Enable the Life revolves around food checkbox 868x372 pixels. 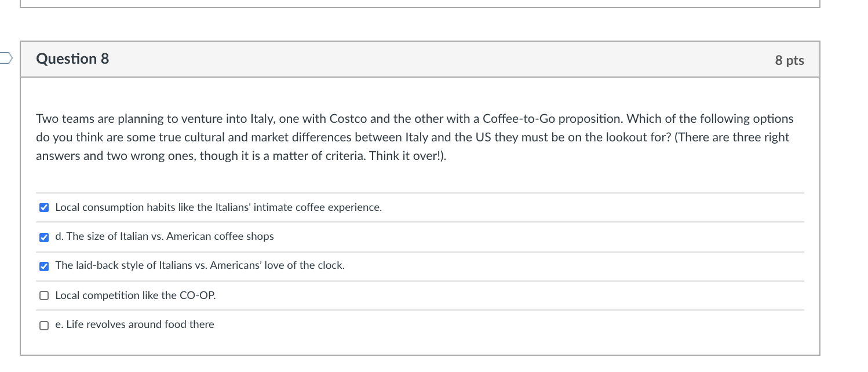click(x=44, y=325)
